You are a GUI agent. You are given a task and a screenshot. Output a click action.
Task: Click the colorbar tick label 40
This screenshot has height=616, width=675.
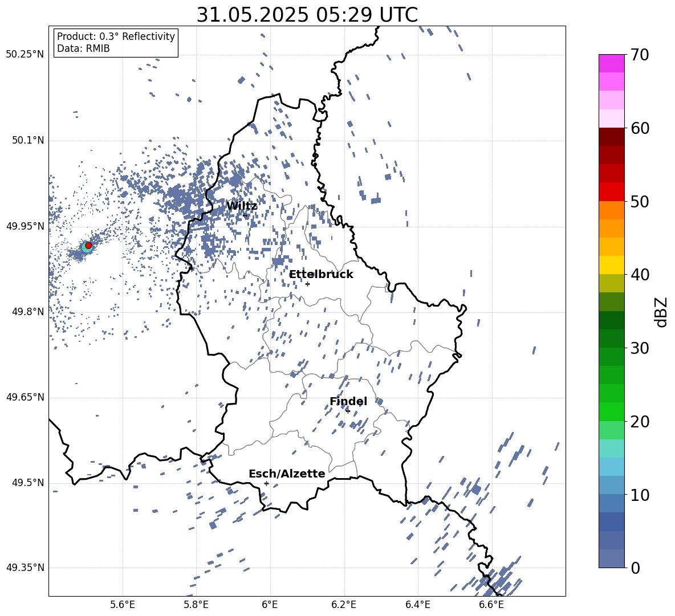pyautogui.click(x=640, y=275)
